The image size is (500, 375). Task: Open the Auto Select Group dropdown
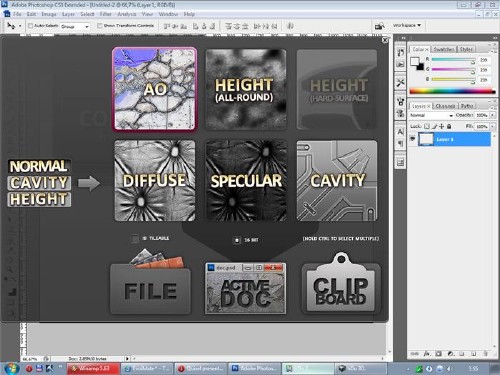pos(75,26)
